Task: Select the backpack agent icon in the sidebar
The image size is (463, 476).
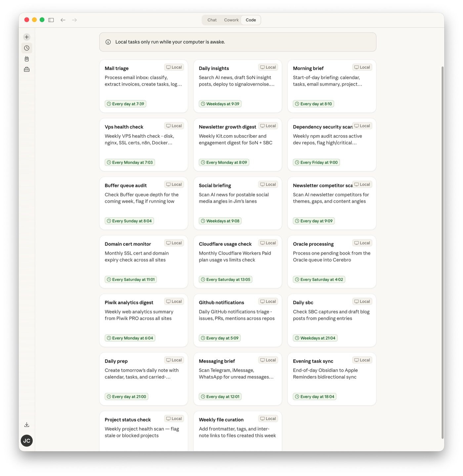Action: (26, 59)
